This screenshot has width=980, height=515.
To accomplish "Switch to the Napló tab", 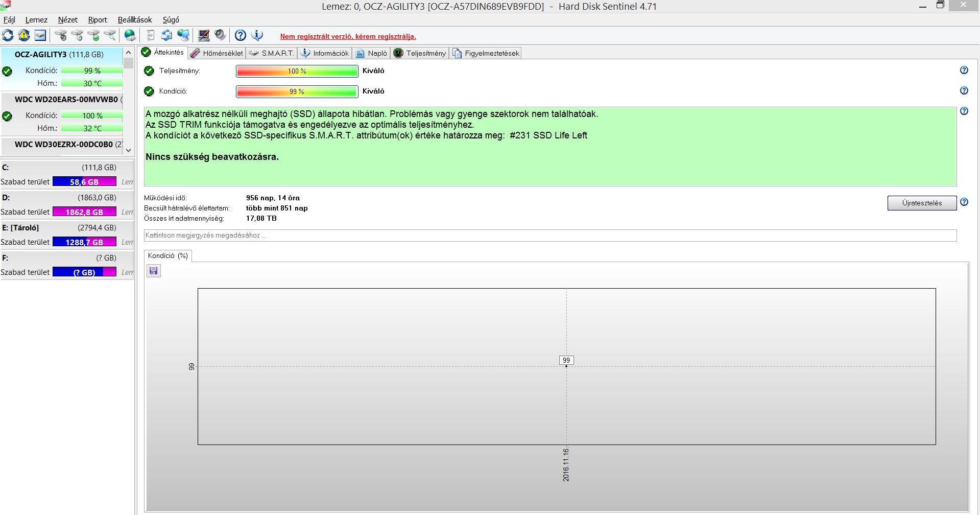I will [x=371, y=53].
